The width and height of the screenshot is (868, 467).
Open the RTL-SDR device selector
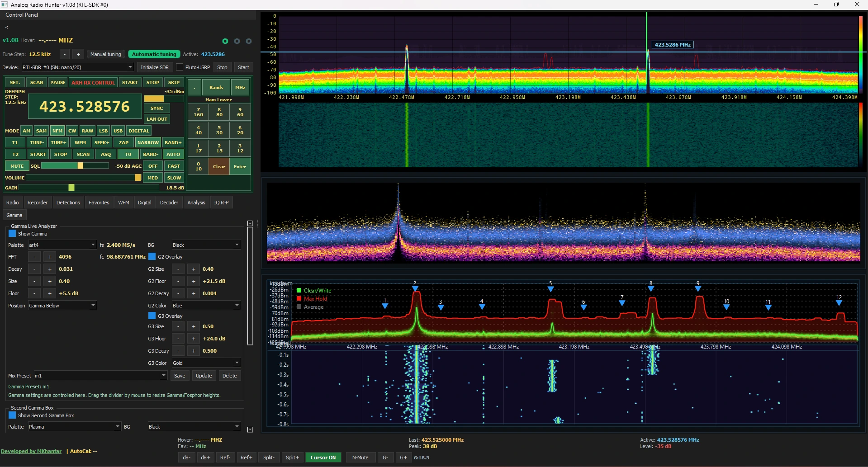tap(77, 67)
